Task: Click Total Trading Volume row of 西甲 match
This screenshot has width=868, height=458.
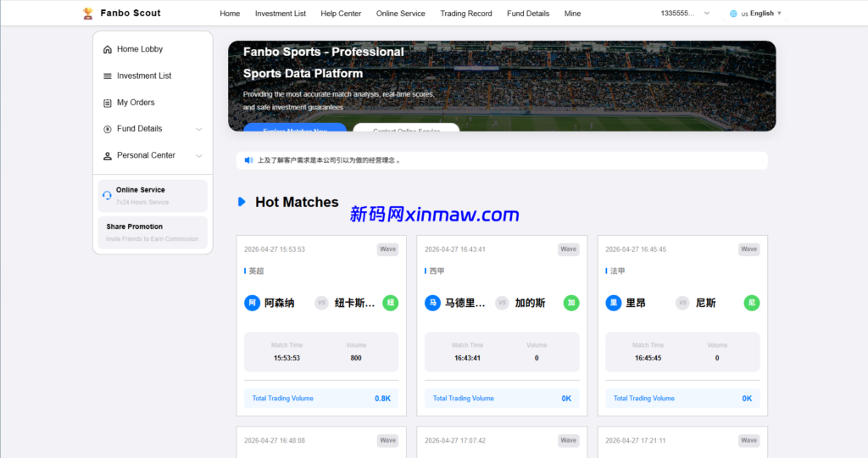Action: click(x=502, y=398)
